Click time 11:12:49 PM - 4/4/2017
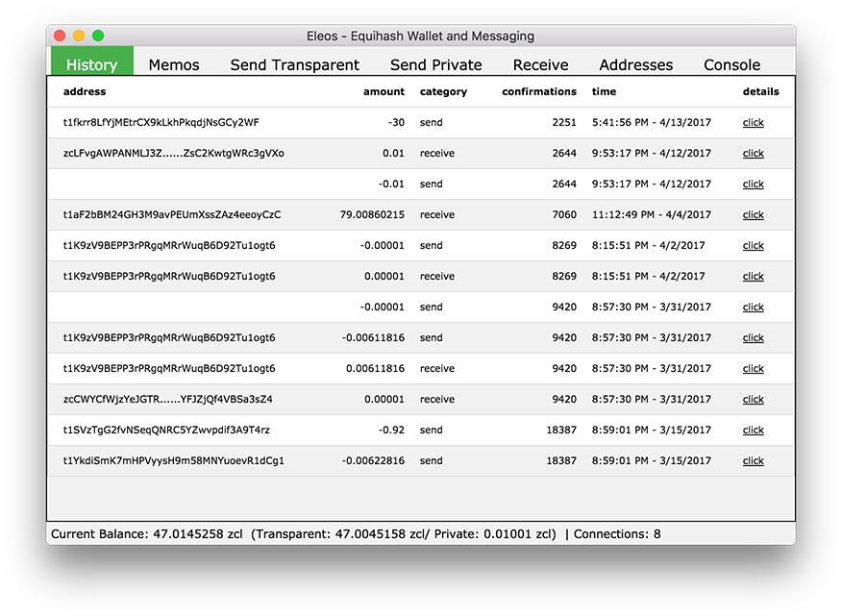 tap(652, 215)
